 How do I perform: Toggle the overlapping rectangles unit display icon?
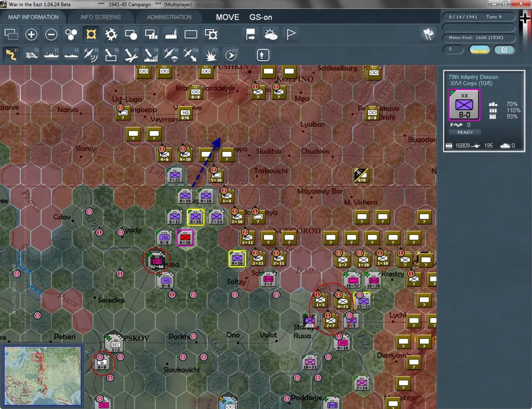tap(11, 34)
